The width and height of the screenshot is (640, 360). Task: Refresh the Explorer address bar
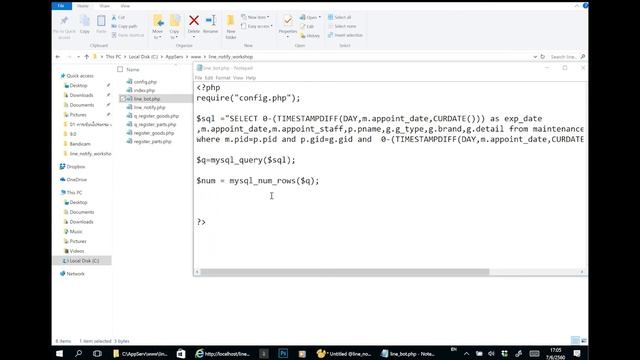(x=543, y=57)
